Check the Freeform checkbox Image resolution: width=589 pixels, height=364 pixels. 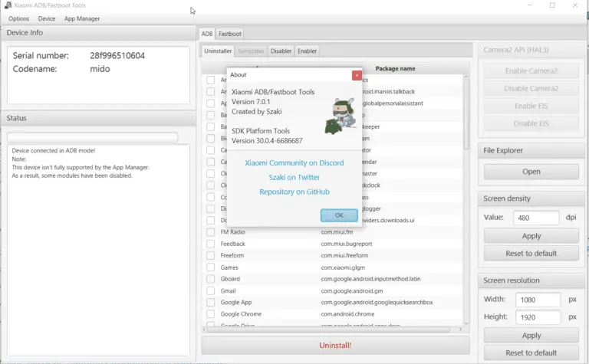(x=210, y=255)
